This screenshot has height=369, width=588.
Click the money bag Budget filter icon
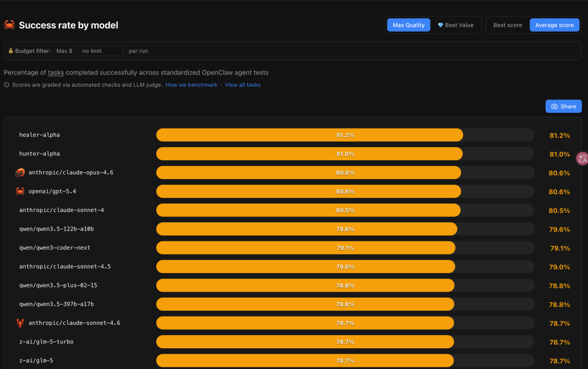[10, 51]
